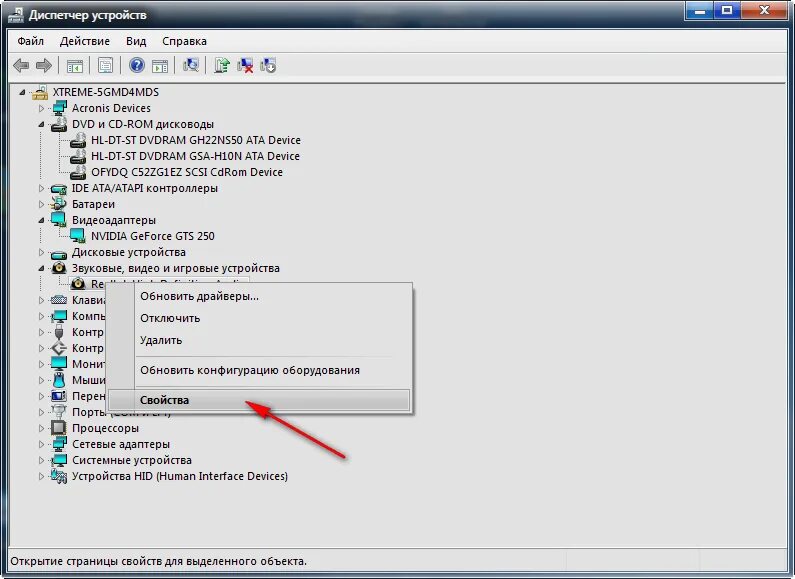Image resolution: width=795 pixels, height=579 pixels.
Task: Click the Acronis Devices category icon
Action: click(59, 108)
